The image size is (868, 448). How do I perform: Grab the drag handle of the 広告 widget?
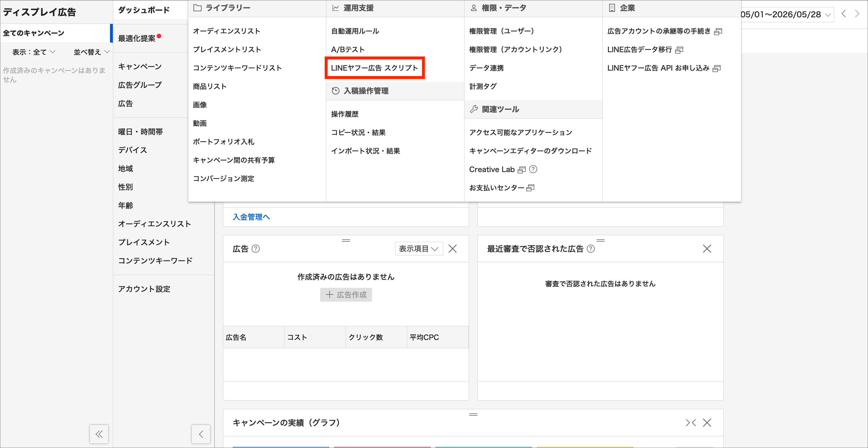(346, 241)
